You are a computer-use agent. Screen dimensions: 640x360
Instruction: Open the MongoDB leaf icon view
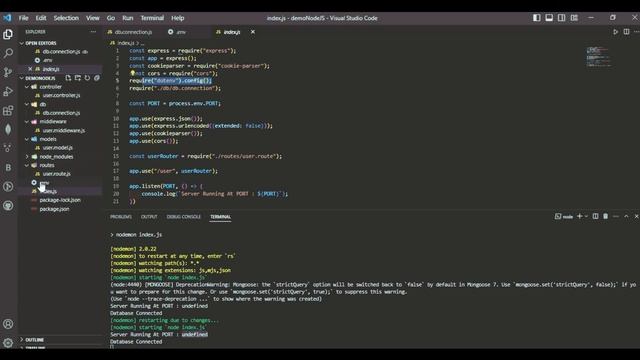tap(8, 129)
